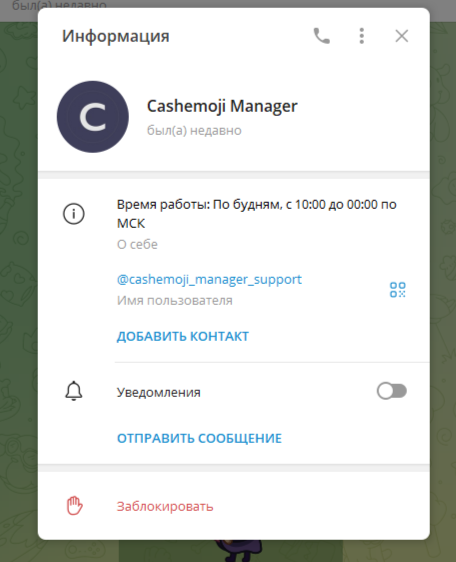The image size is (456, 562).
Task: Click the 'был(а) недавно' status in dialog
Action: click(x=194, y=130)
